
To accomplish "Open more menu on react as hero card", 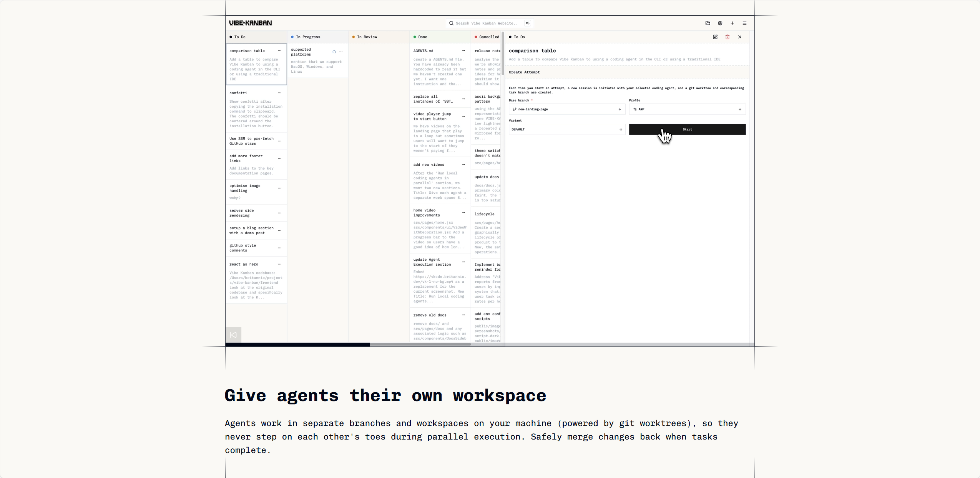I will pyautogui.click(x=280, y=264).
